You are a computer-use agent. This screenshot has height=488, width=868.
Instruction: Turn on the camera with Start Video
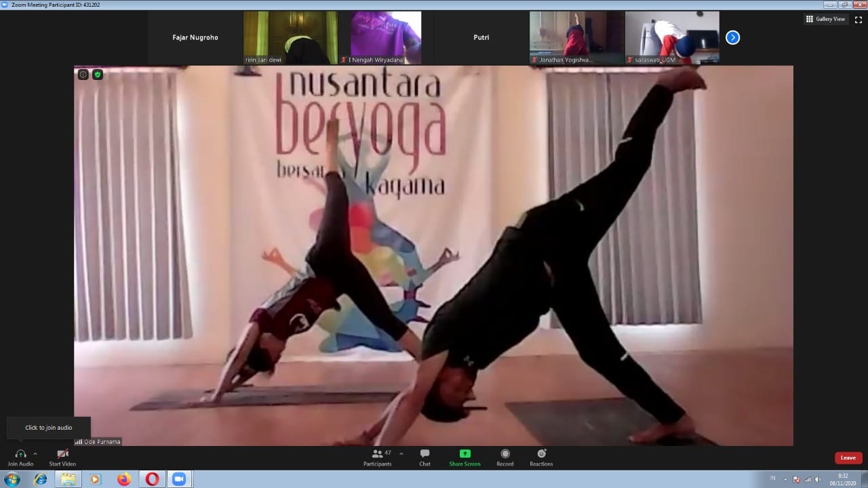point(62,454)
